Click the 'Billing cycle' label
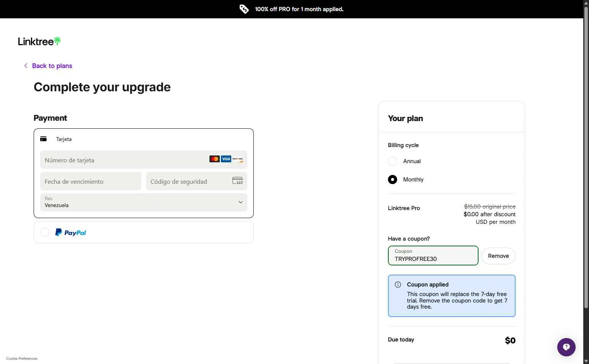Screen dimensions: 589x364 (x=403, y=145)
